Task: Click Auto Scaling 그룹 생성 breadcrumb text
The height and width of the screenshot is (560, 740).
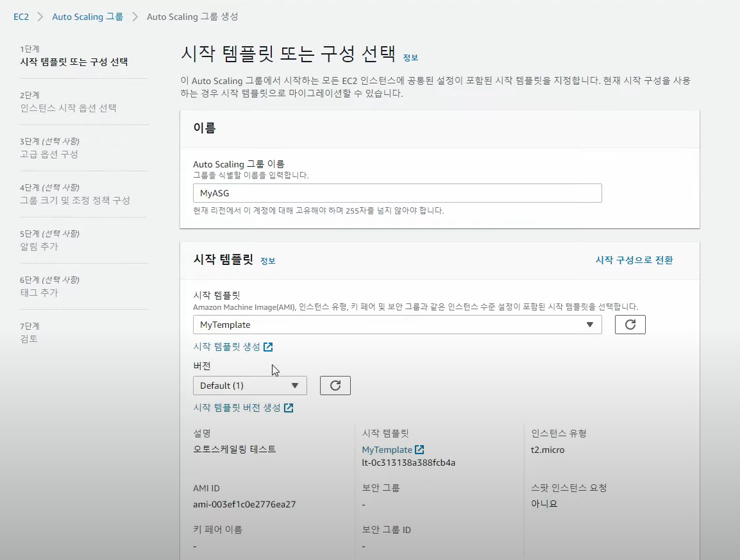Action: click(192, 17)
